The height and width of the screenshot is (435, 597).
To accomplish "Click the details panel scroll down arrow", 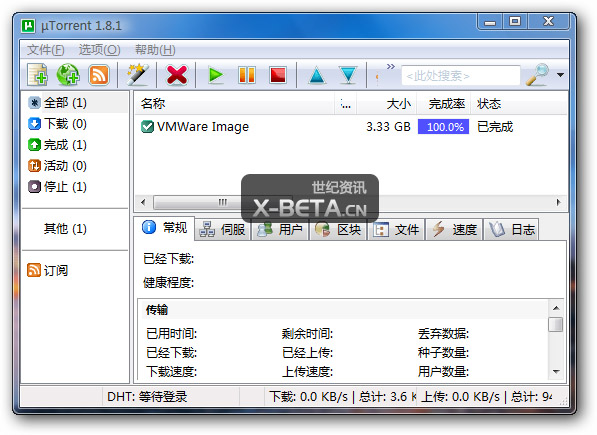I will click(556, 372).
